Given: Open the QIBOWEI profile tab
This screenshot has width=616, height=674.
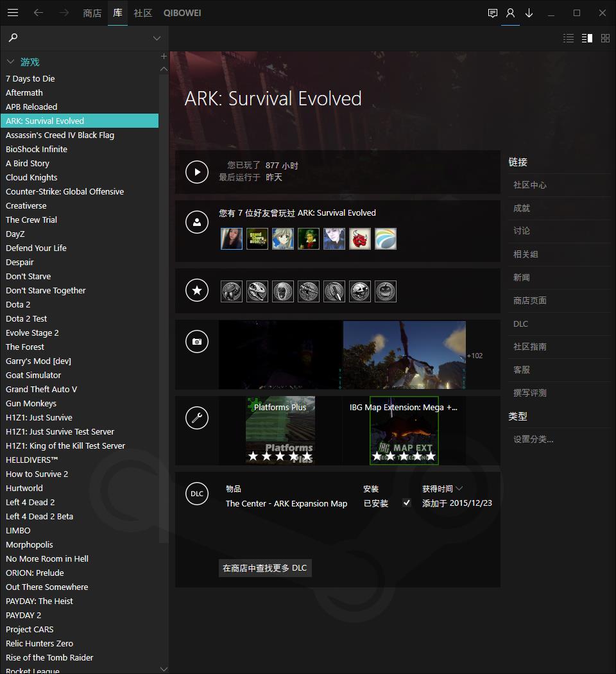Looking at the screenshot, I should (x=182, y=13).
